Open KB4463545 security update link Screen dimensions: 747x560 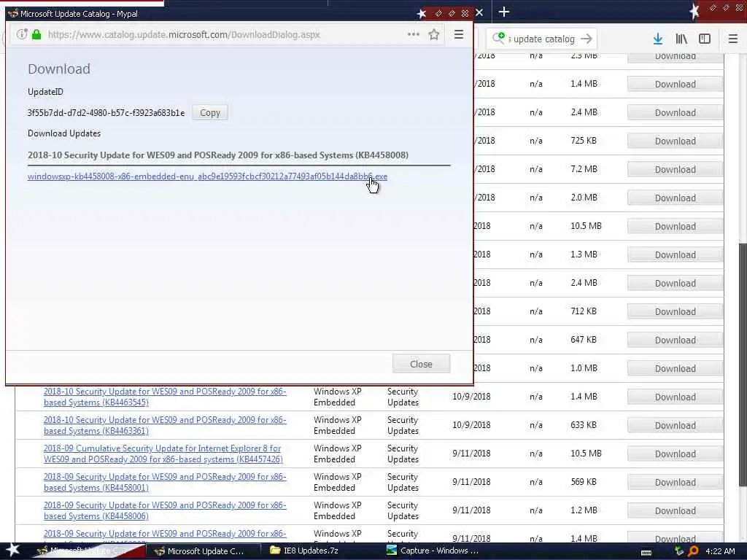pyautogui.click(x=165, y=397)
